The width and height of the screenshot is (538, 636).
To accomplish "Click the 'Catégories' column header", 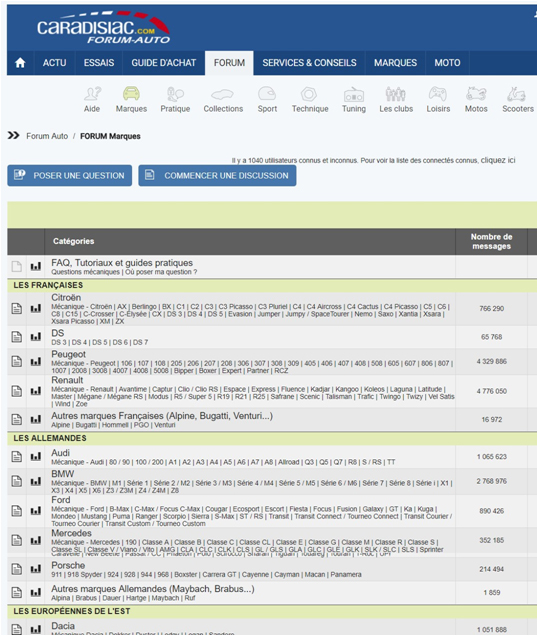I will 73,241.
